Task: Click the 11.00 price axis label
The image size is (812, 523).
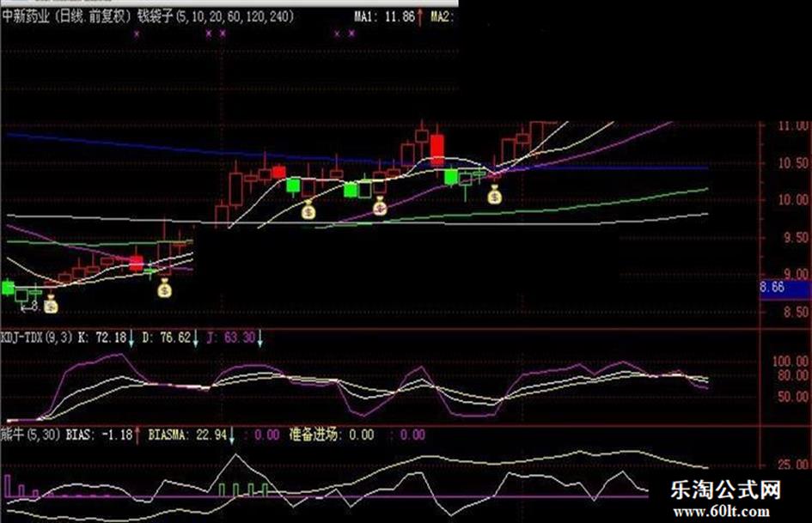Action: click(x=792, y=126)
